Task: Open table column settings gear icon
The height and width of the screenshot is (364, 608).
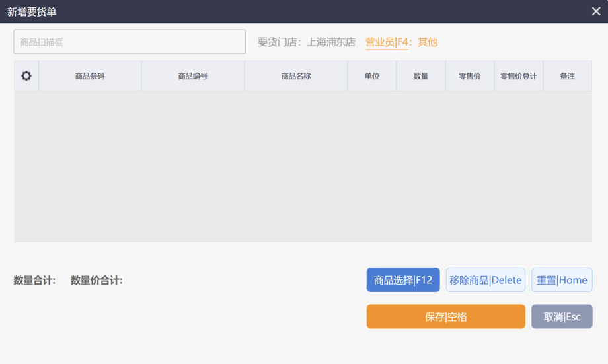Action: [x=26, y=76]
